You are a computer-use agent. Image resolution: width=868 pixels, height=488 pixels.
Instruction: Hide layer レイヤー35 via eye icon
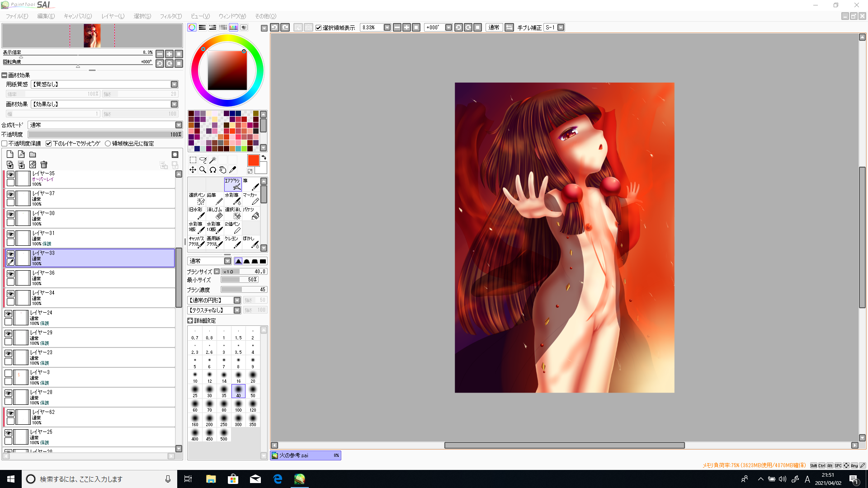(10, 175)
